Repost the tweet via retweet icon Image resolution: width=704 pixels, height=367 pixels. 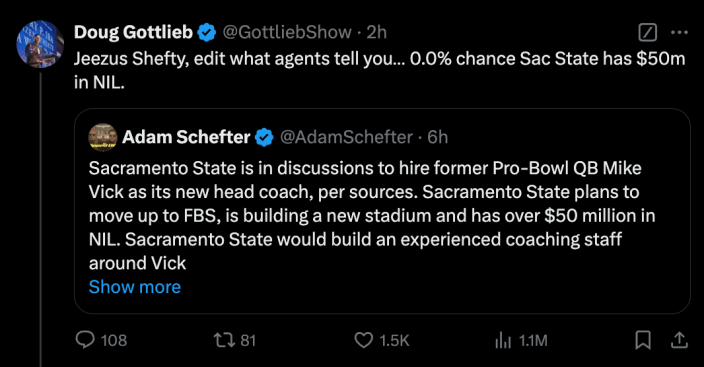click(x=224, y=340)
